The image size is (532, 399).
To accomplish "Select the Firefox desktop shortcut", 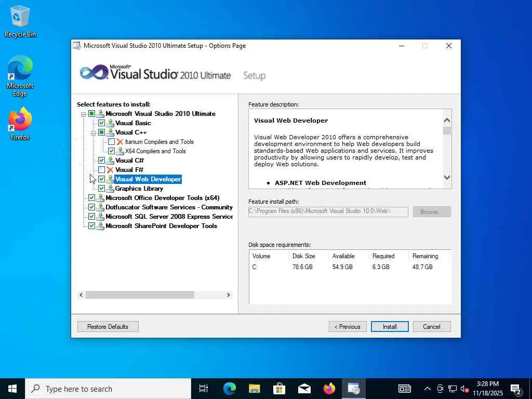I will (x=20, y=124).
